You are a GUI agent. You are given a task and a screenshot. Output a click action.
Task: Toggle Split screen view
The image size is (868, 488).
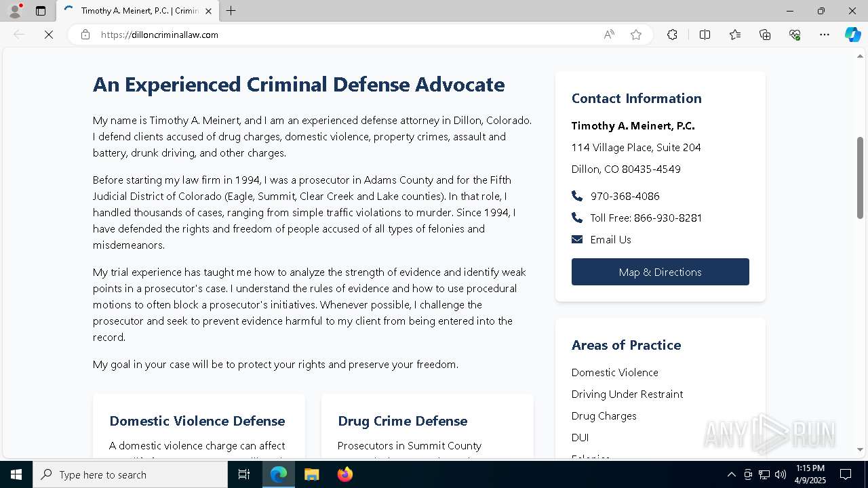705,35
